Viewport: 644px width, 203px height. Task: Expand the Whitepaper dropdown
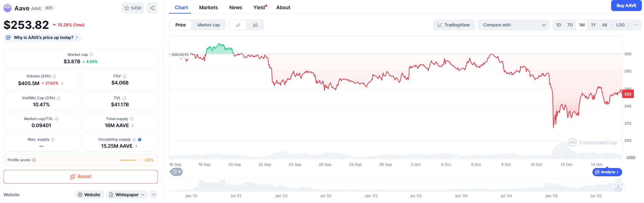[127, 195]
